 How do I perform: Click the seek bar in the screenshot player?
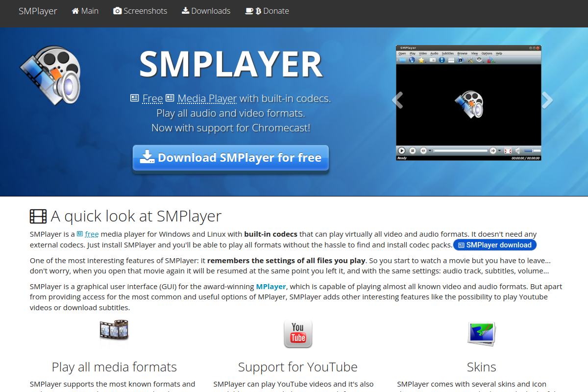461,151
